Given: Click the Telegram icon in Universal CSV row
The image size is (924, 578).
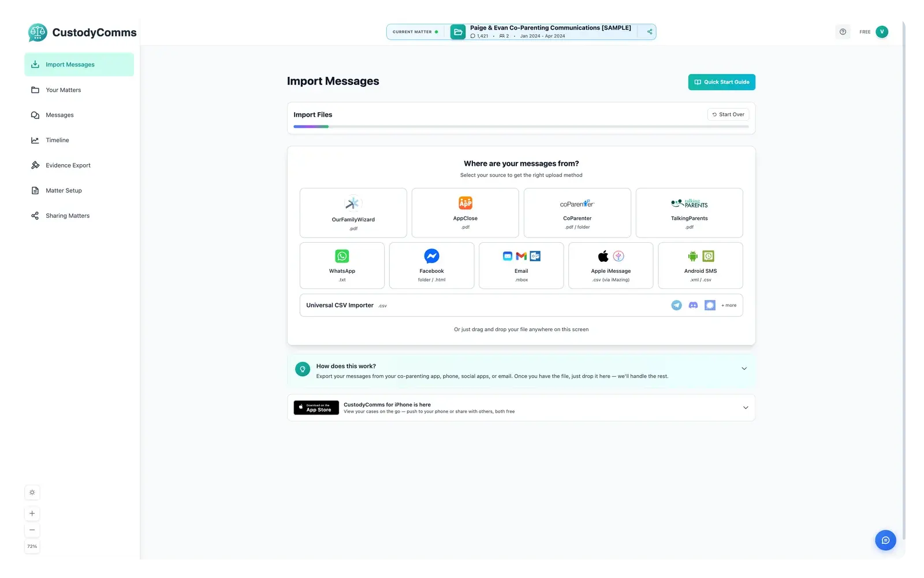Looking at the screenshot, I should point(677,305).
